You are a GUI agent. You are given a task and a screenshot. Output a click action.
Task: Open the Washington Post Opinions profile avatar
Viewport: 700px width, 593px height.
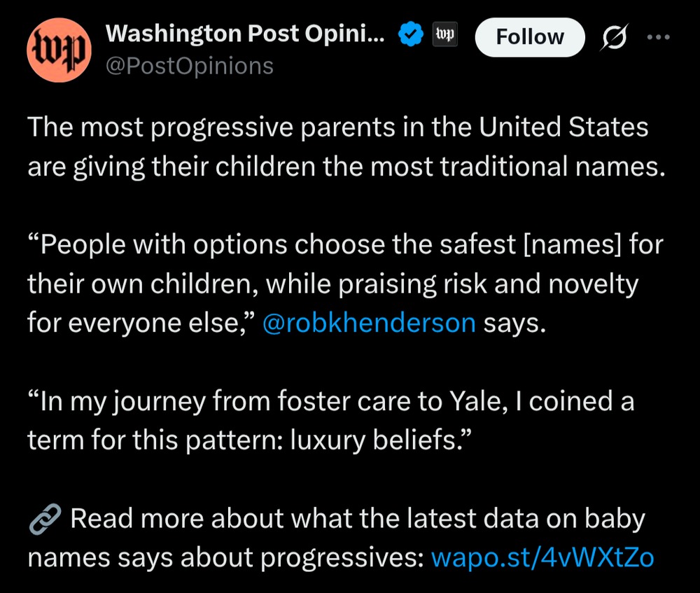(59, 50)
